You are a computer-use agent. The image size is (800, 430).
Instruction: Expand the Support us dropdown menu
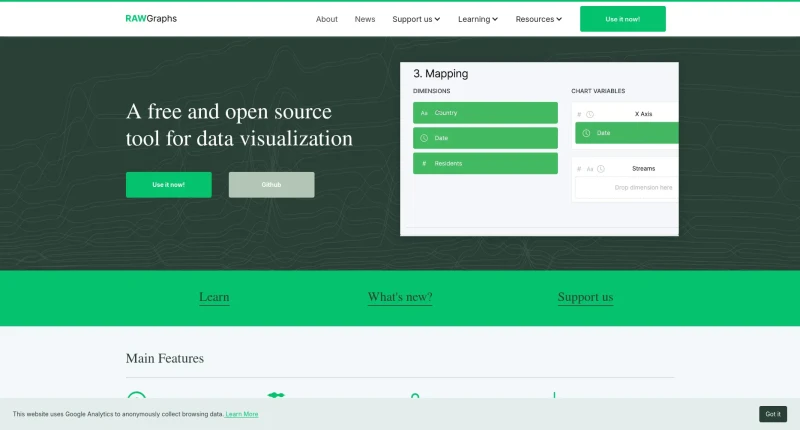(x=416, y=19)
